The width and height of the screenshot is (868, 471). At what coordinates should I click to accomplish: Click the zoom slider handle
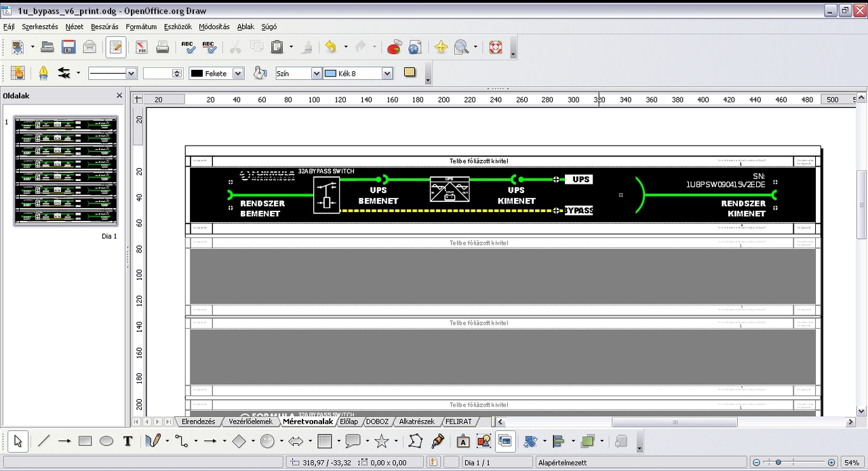[x=778, y=462]
